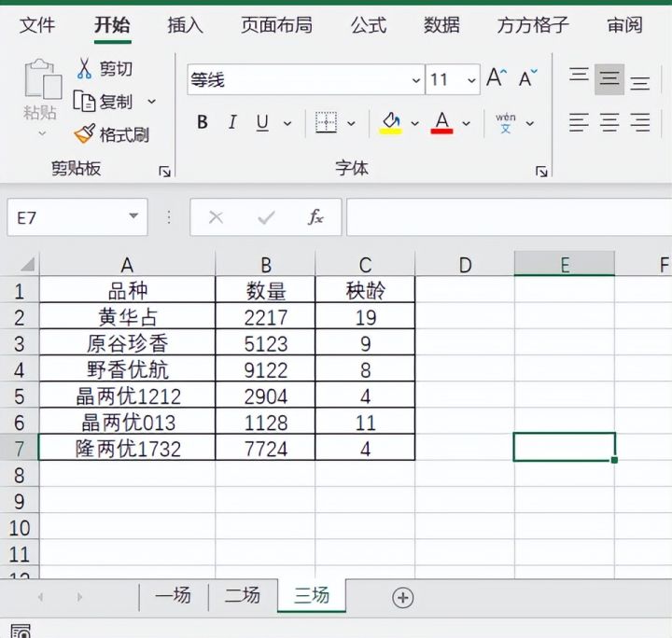
Task: Expand phonetic guide dropdown arrow
Action: (530, 123)
